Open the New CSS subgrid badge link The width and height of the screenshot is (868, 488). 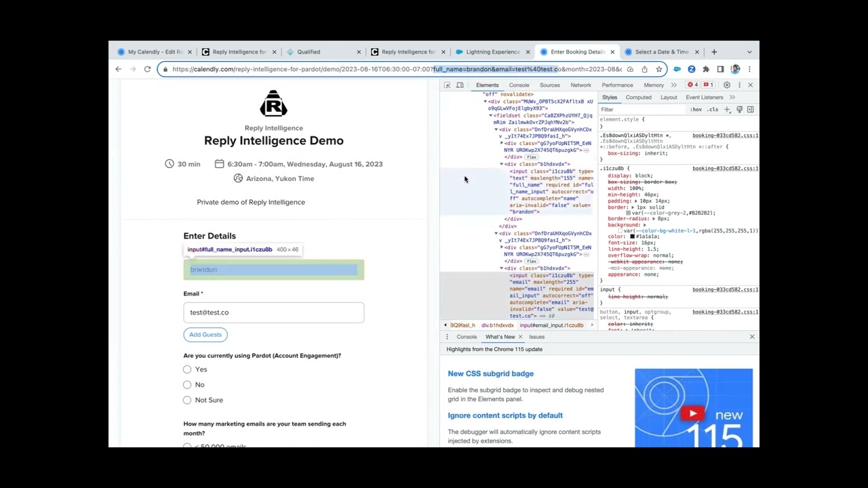[490, 373]
